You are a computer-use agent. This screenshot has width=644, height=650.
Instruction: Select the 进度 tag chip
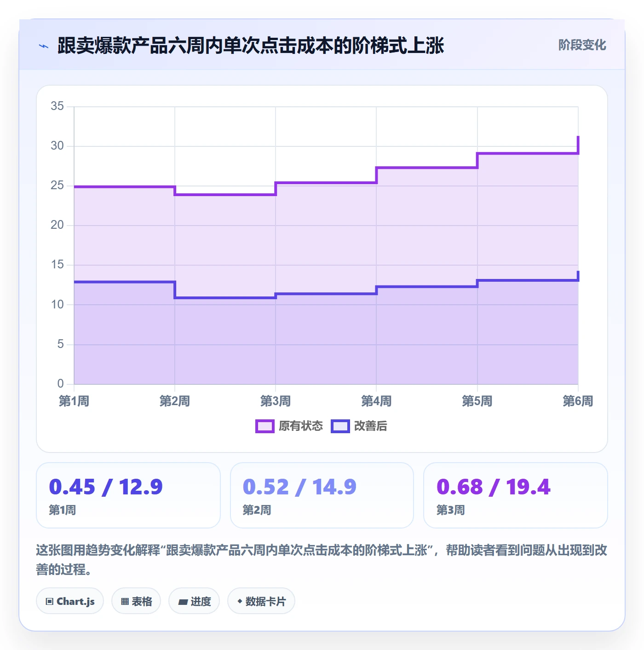click(x=194, y=601)
